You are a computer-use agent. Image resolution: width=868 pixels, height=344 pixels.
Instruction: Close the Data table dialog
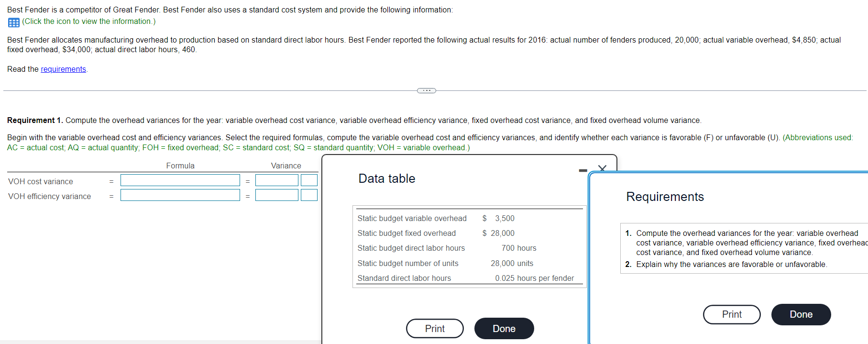602,168
